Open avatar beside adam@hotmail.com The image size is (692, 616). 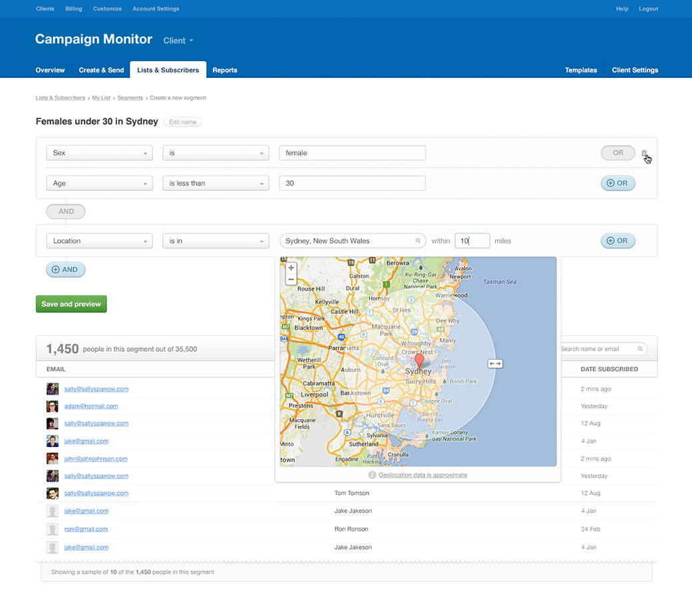(x=53, y=406)
